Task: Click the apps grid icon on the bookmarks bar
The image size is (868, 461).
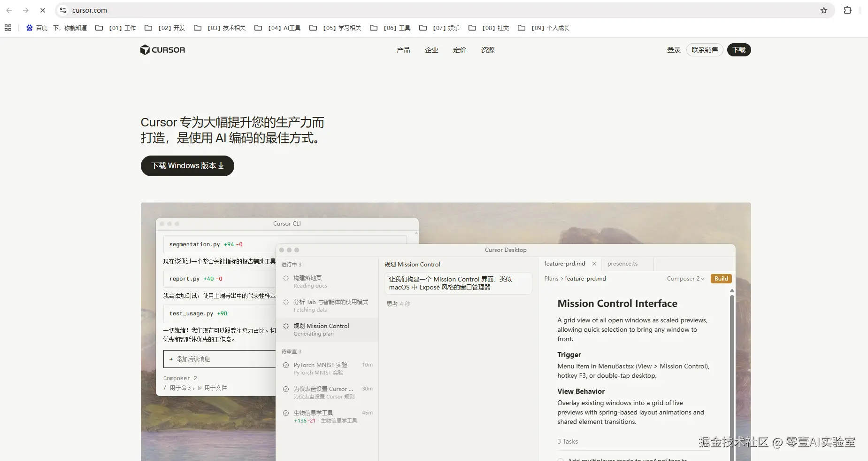Action: tap(7, 28)
